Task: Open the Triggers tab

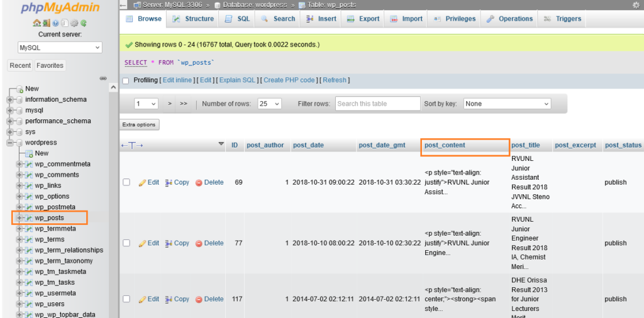Action: [x=562, y=19]
